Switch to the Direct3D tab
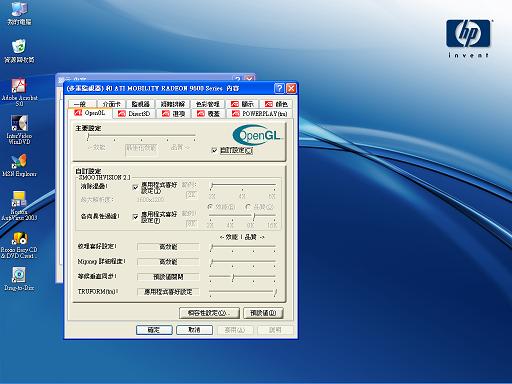 click(x=135, y=114)
